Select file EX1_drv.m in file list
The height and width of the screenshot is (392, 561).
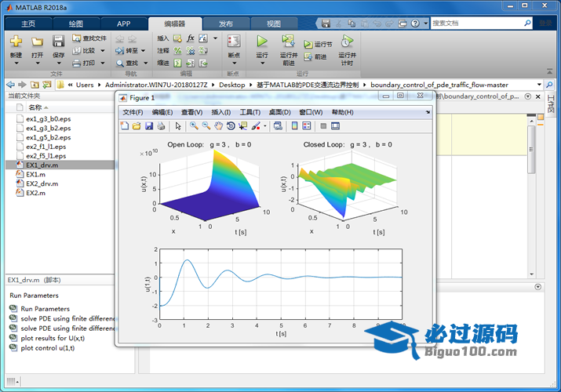60,165
